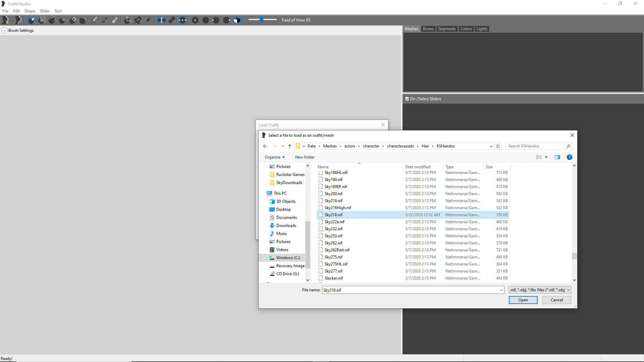Screen dimensions: 644x362
Task: Sort the file list by Name column
Action: [x=359, y=167]
